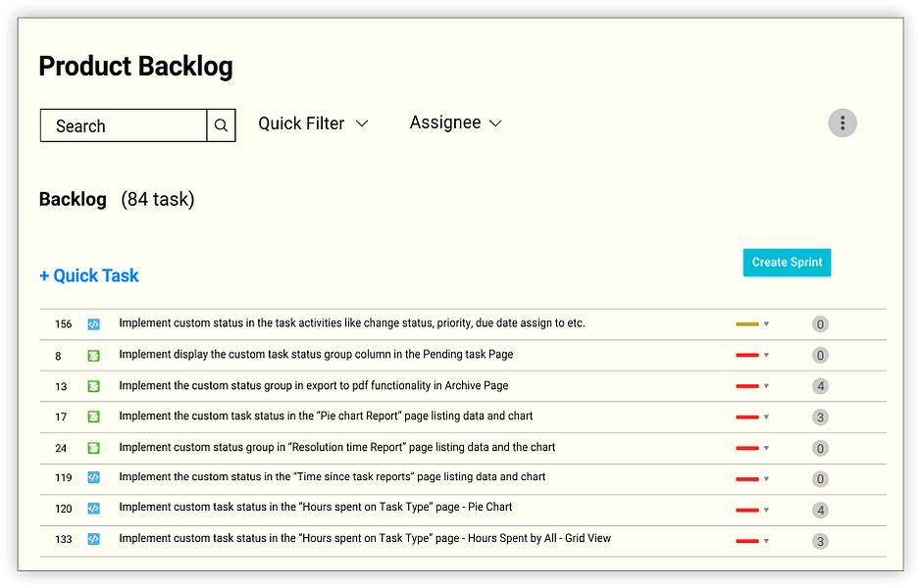This screenshot has width=921, height=588.
Task: Open priority dropdown arrow for task 13
Action: 766,386
